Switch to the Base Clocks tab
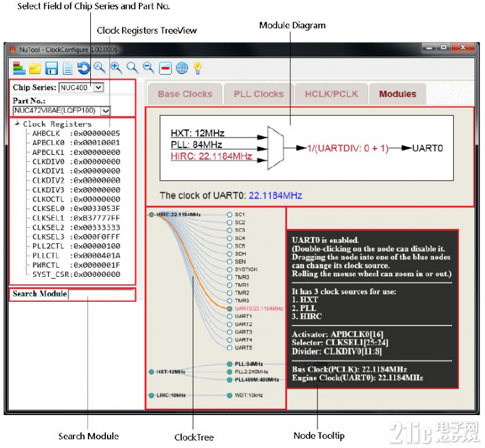 point(185,94)
